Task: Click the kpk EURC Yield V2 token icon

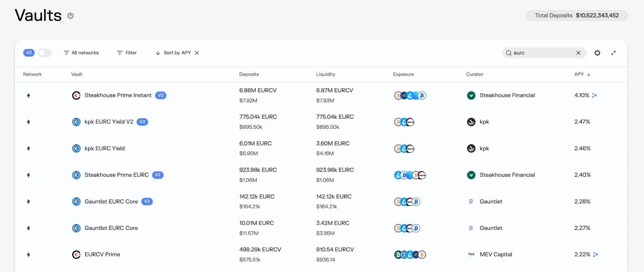Action: [76, 122]
